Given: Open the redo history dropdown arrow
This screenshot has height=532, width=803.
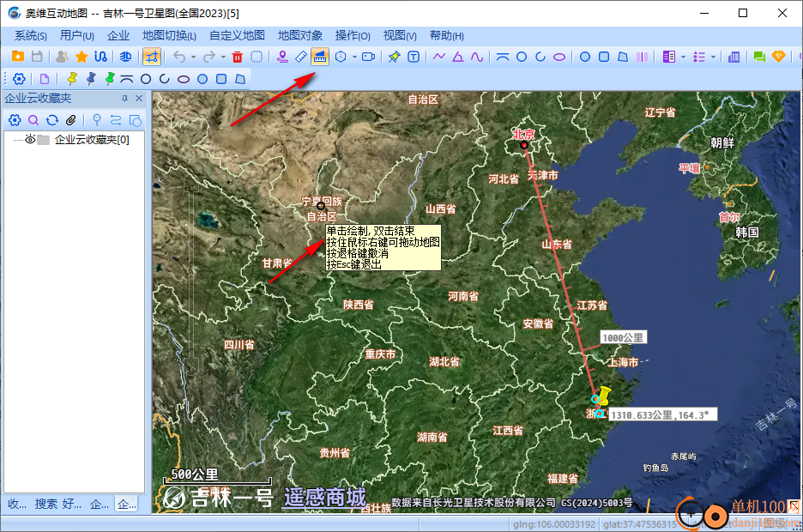Looking at the screenshot, I should pos(223,57).
